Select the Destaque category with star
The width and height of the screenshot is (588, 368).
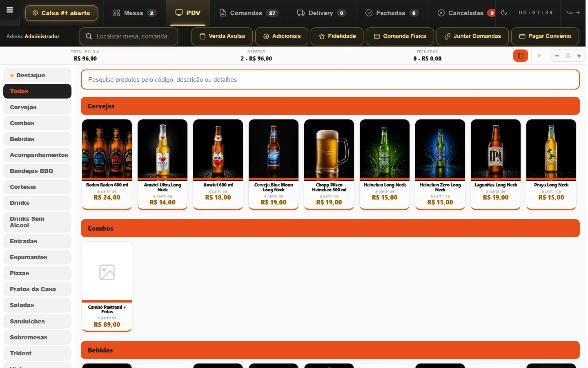37,75
